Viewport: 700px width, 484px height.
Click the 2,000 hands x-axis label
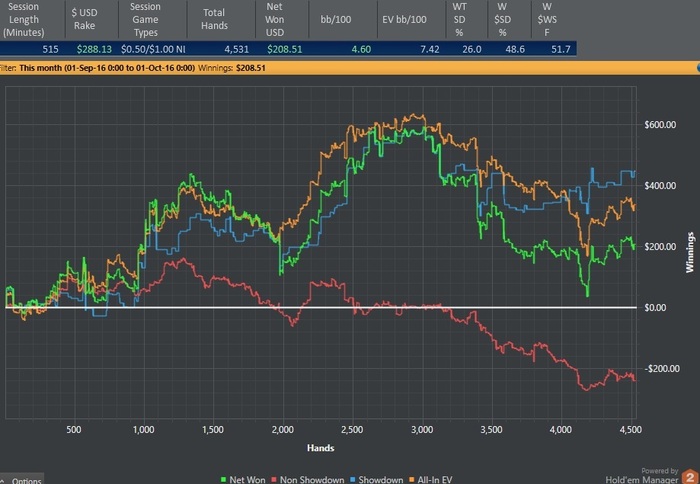tap(283, 430)
